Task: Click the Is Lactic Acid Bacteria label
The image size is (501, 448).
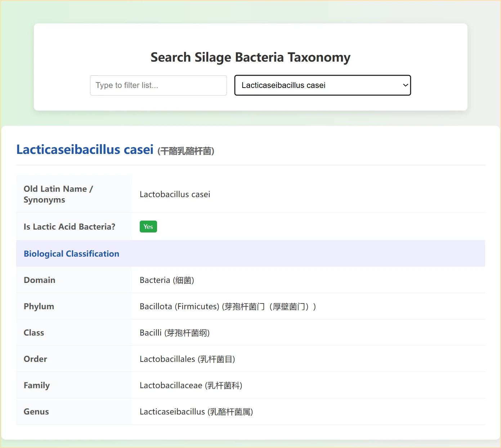Action: [69, 226]
